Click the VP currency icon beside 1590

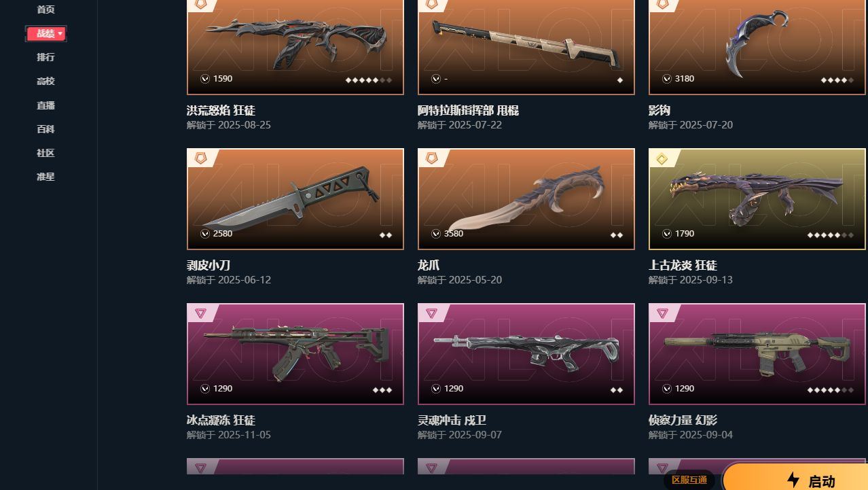point(205,79)
